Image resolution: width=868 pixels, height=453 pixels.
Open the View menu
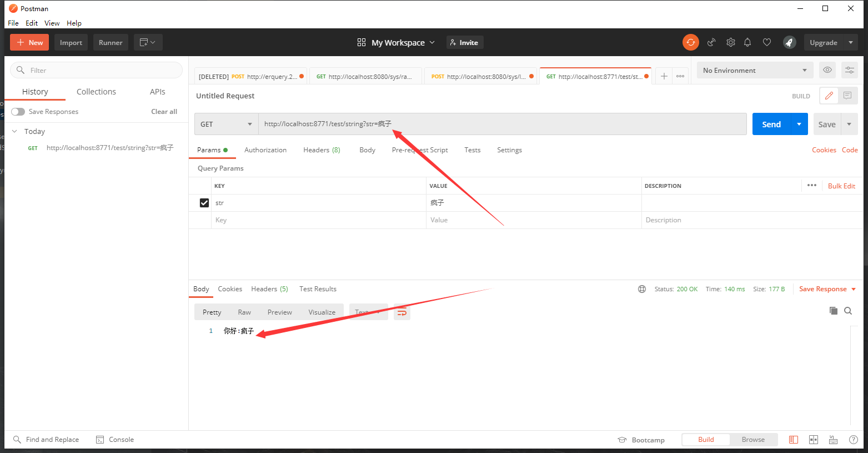click(52, 23)
